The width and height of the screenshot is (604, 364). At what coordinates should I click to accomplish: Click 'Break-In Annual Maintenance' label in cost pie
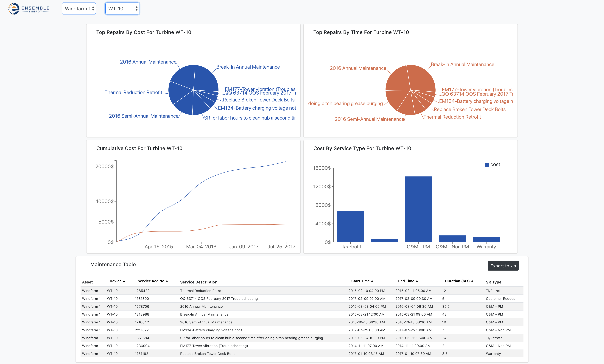point(248,67)
